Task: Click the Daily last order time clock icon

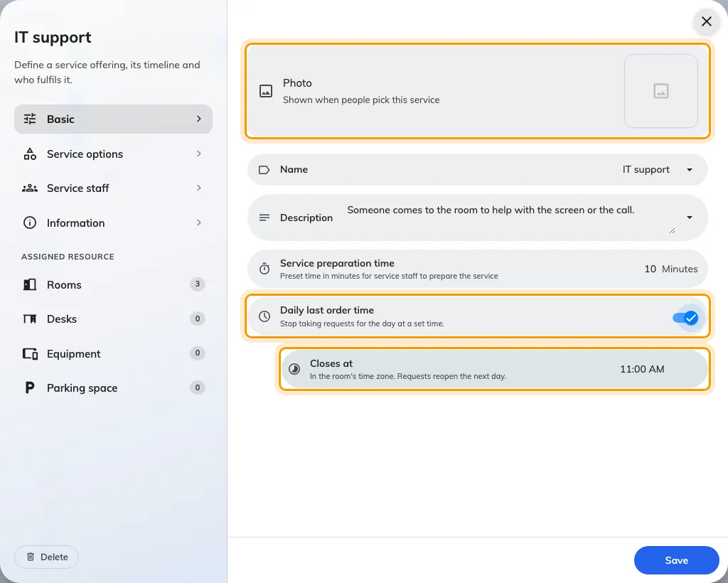Action: pyautogui.click(x=264, y=316)
